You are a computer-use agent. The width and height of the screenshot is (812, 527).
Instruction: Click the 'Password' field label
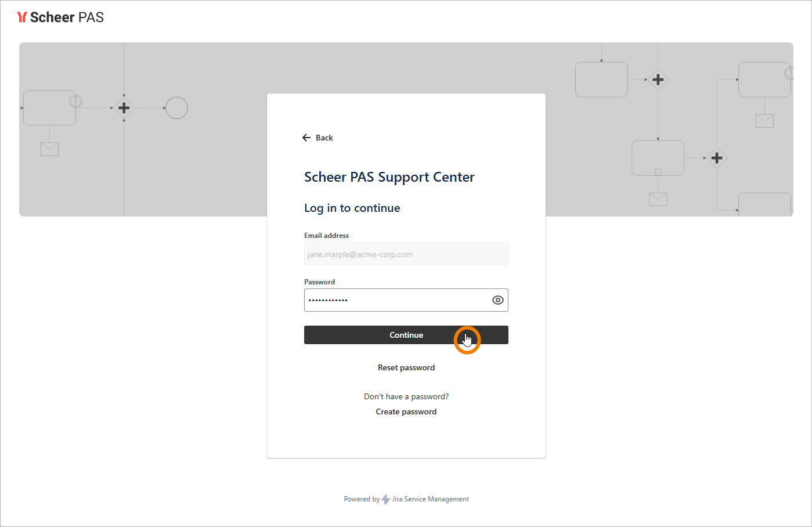click(x=320, y=282)
